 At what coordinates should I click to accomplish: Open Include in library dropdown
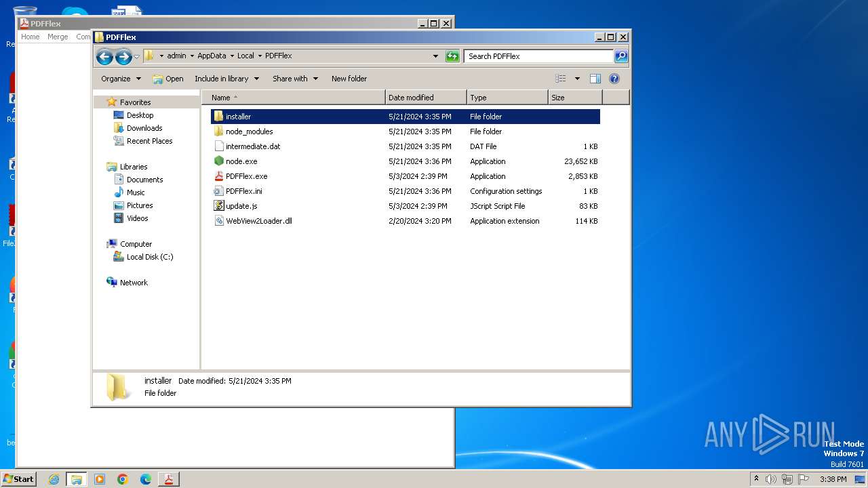point(227,79)
